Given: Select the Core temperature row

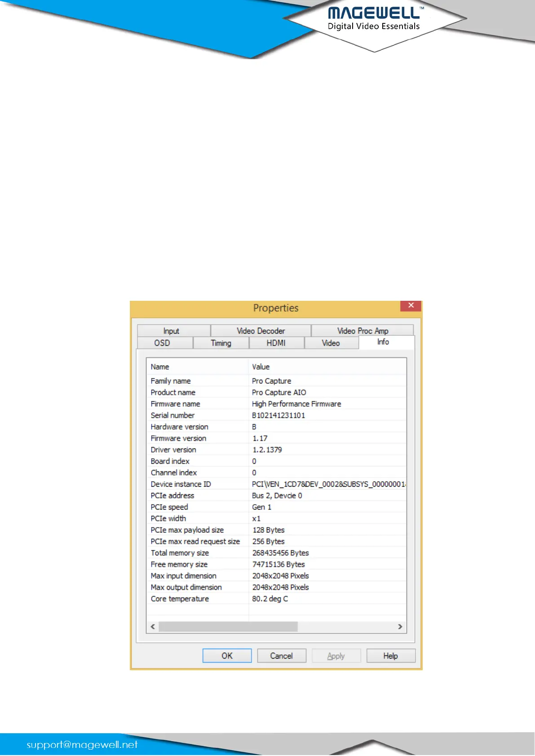Looking at the screenshot, I should (x=277, y=598).
